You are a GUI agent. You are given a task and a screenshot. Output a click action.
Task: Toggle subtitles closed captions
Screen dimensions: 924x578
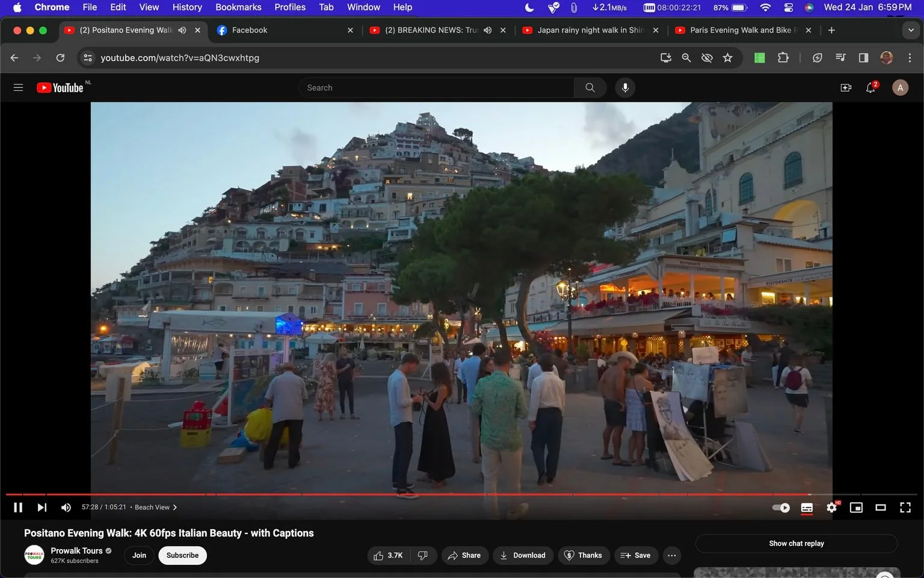[807, 508]
